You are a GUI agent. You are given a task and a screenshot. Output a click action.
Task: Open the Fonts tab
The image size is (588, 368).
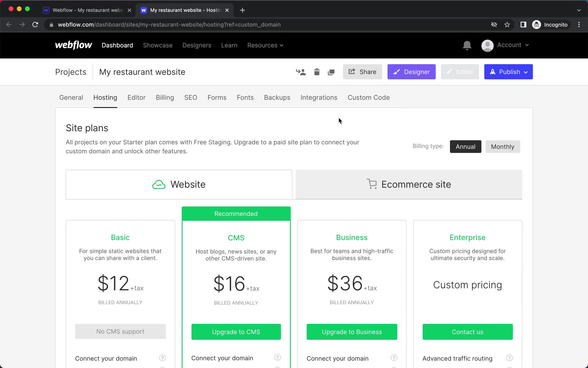(245, 98)
